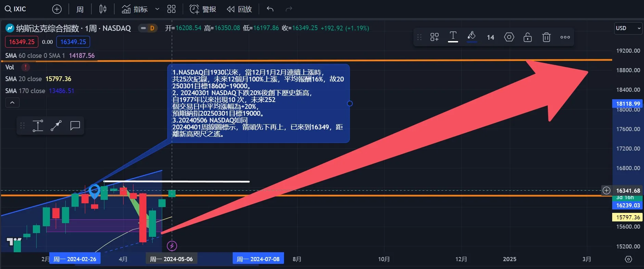Click the purple lightning event marker
The image size is (644, 269).
pos(172,245)
